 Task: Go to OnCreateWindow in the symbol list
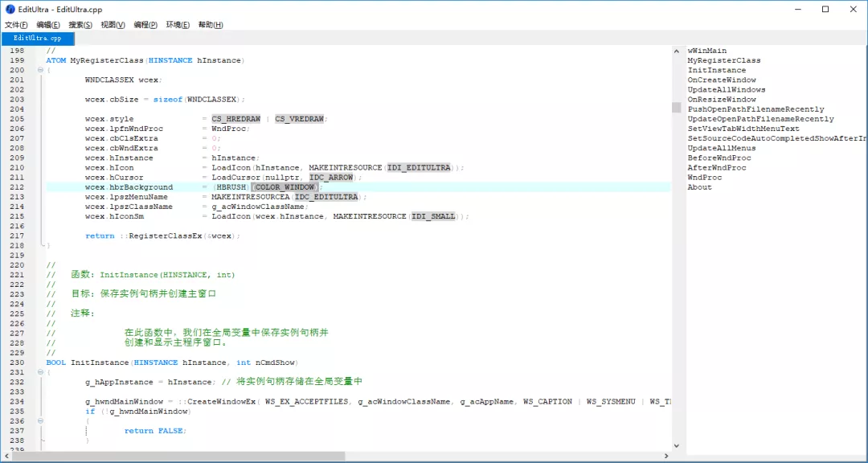[x=721, y=80]
